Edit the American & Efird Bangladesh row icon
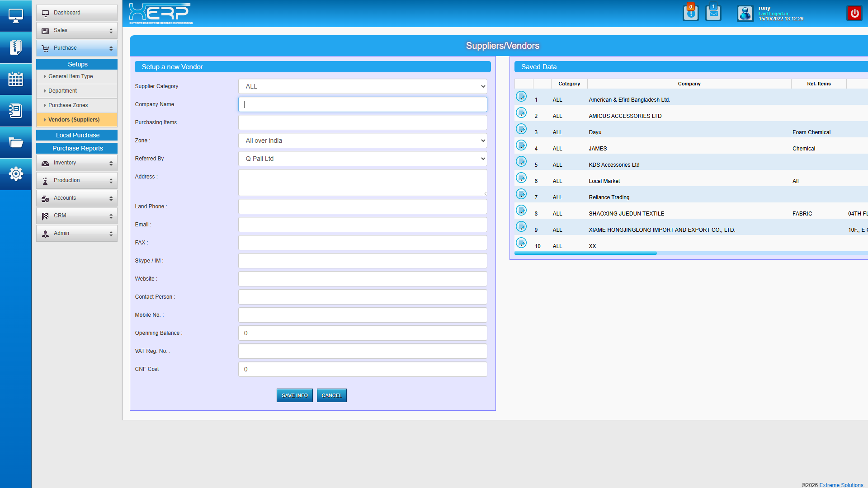The image size is (868, 488). coord(521,96)
